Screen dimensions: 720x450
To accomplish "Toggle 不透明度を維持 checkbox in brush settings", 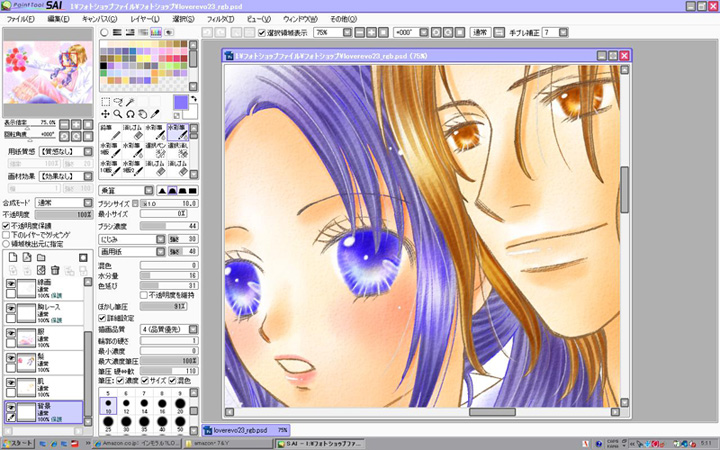I will point(144,295).
